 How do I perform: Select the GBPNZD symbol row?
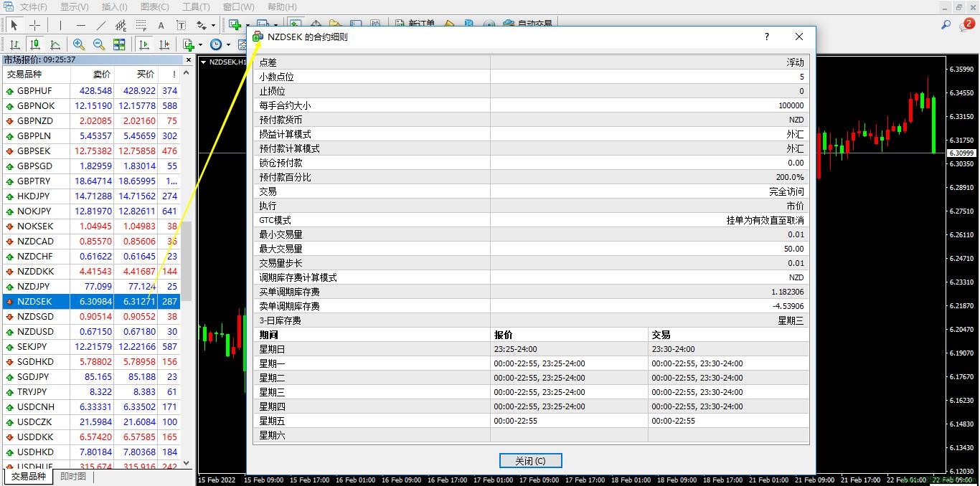[x=91, y=121]
